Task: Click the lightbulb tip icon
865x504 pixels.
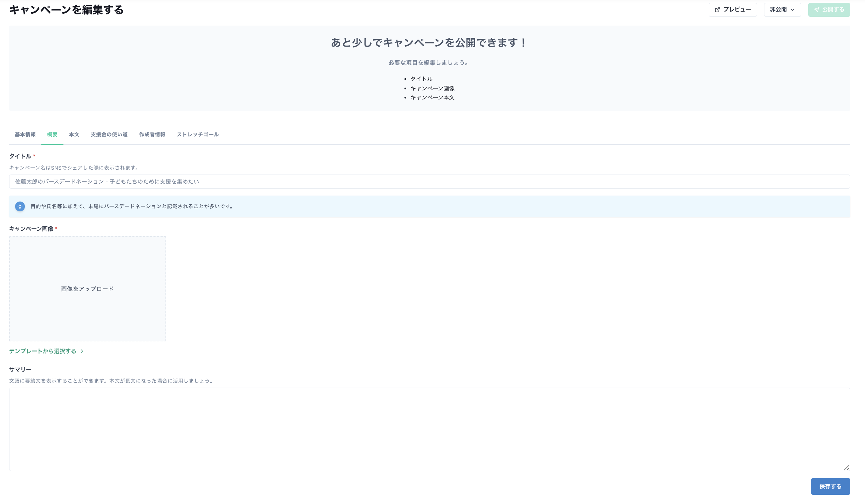Action: pos(20,206)
